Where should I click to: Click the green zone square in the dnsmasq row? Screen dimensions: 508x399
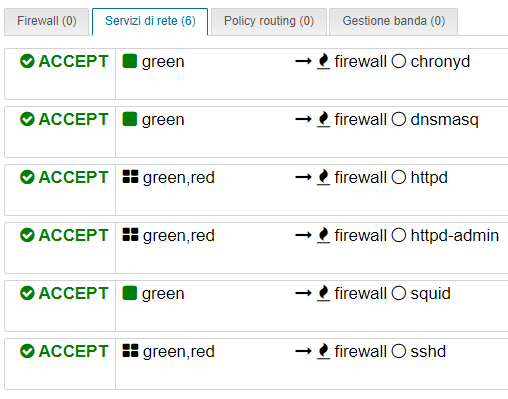130,119
